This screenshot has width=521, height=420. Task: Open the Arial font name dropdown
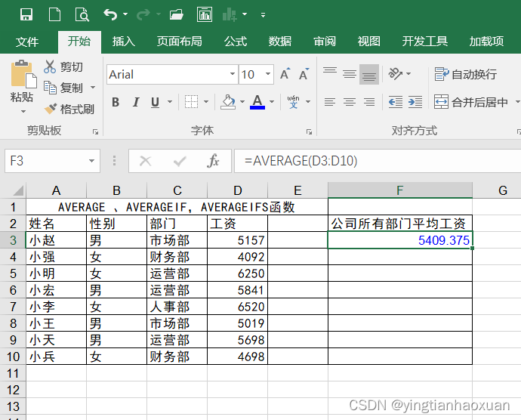tap(233, 74)
